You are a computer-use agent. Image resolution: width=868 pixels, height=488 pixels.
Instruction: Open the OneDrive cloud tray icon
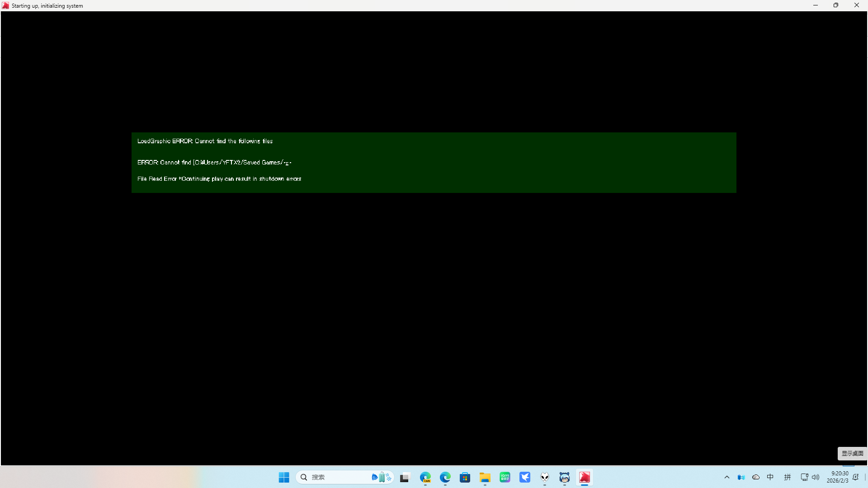(756, 477)
